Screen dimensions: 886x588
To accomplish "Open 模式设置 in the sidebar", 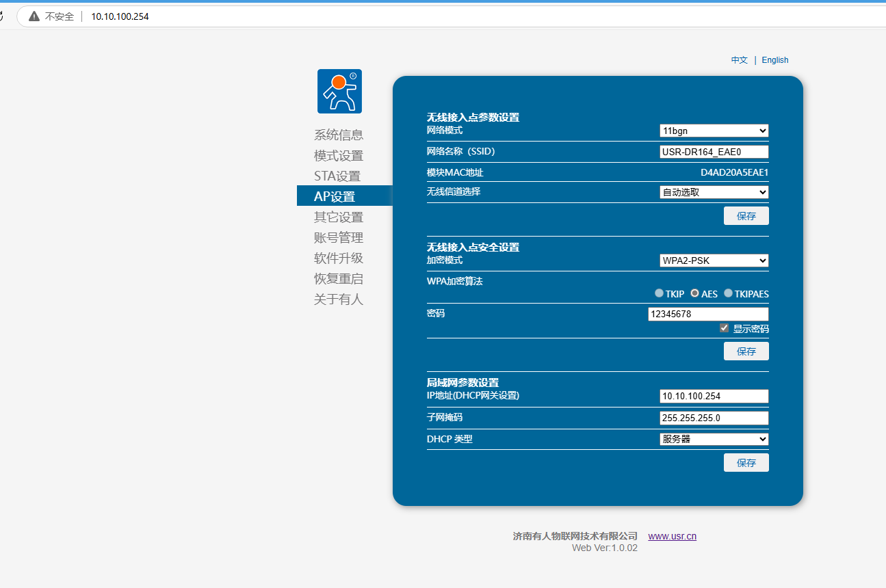I will coord(339,155).
